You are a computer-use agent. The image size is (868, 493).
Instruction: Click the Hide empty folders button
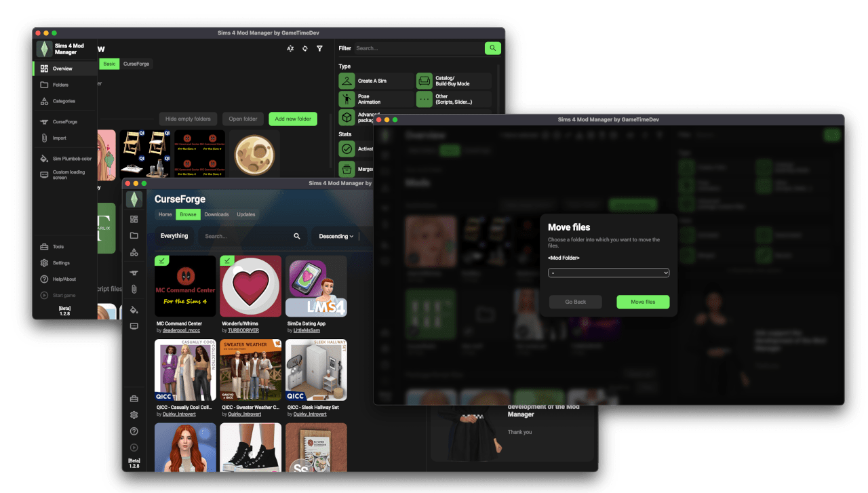(x=189, y=119)
